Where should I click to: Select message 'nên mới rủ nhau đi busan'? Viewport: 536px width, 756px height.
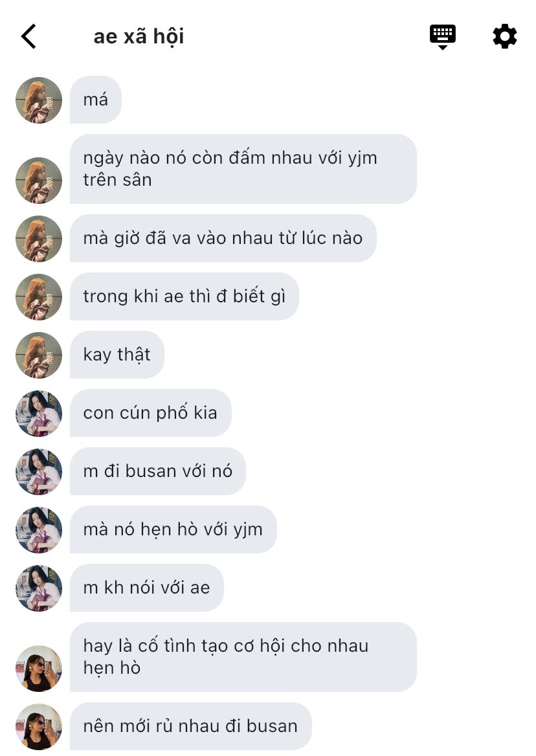pyautogui.click(x=190, y=726)
